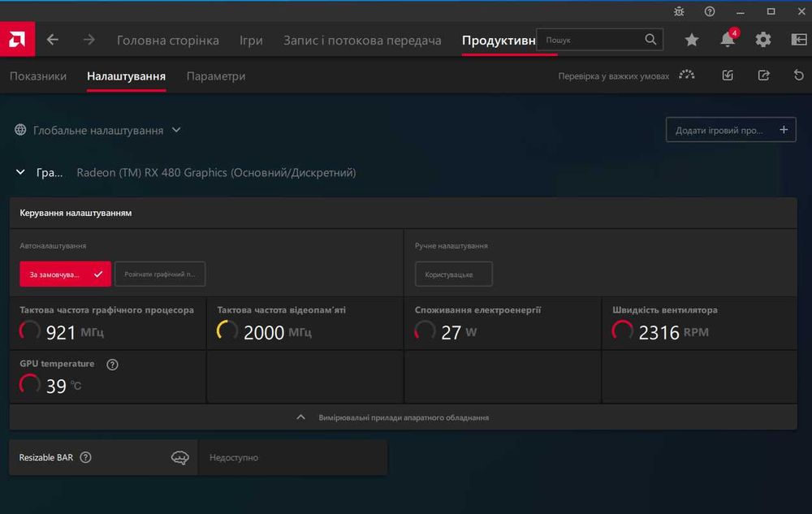Select Користувацьке manual tuning
812x514 pixels.
point(454,274)
